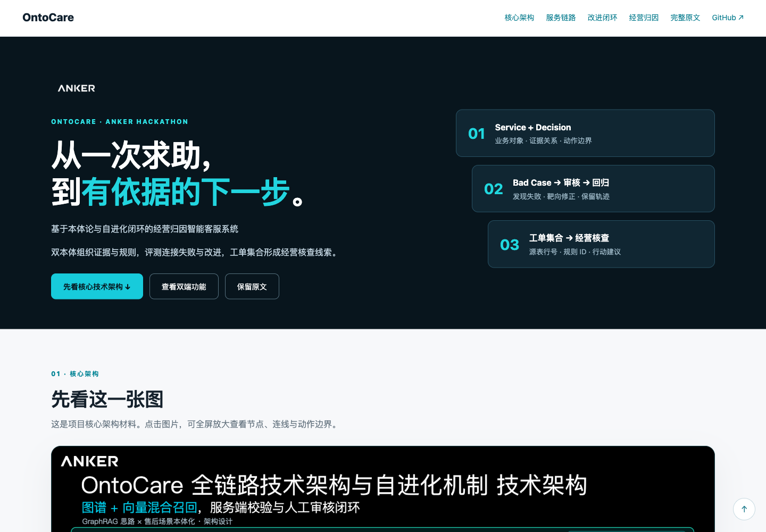Click subtitle 发现失败 · 靶向修正 · 保留轨迹

click(x=561, y=196)
